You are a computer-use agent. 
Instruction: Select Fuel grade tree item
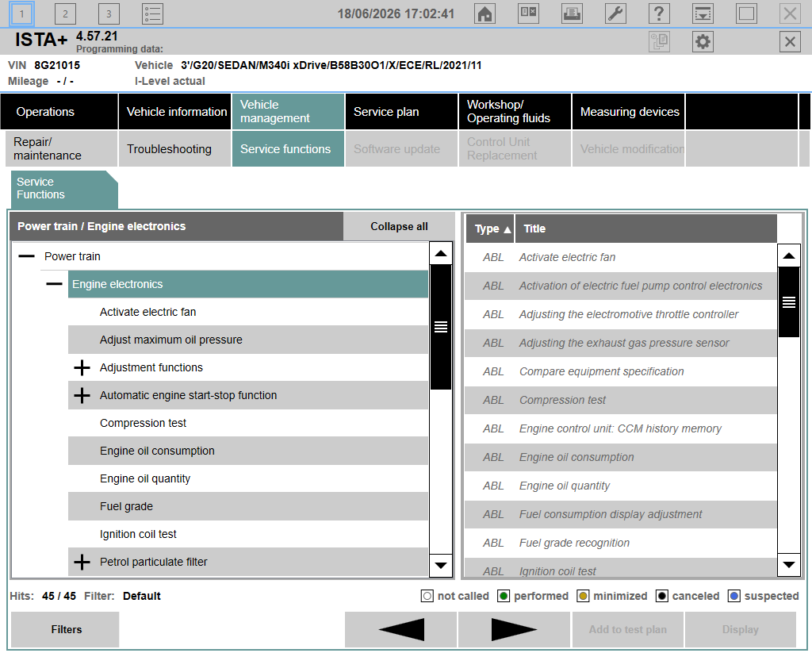[x=248, y=506]
